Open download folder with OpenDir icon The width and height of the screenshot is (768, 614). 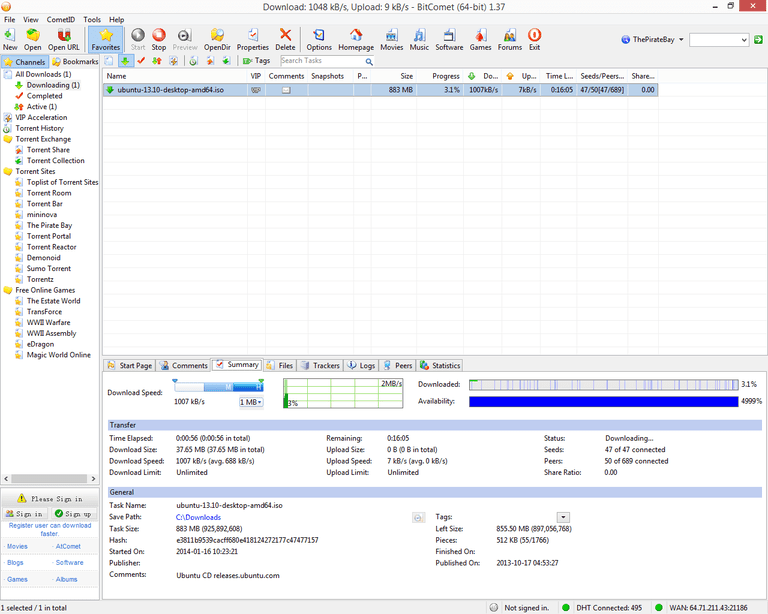click(x=217, y=39)
